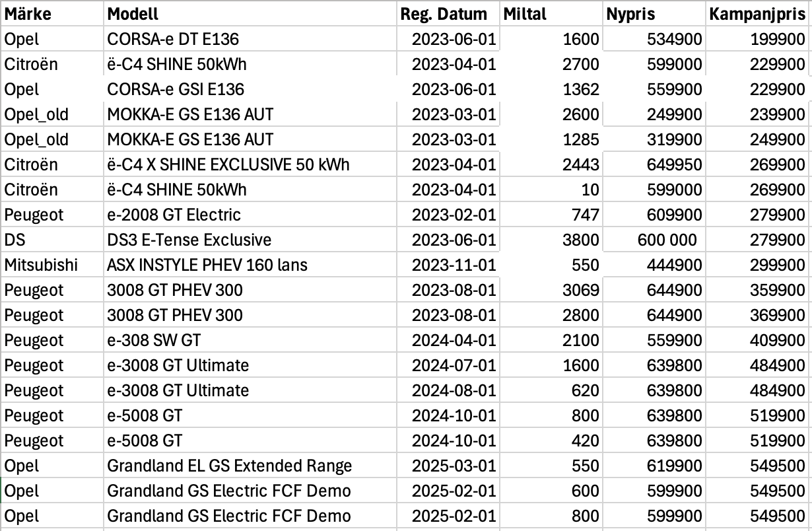
Task: Click the Reg. Datum header cell
Action: tap(448, 14)
